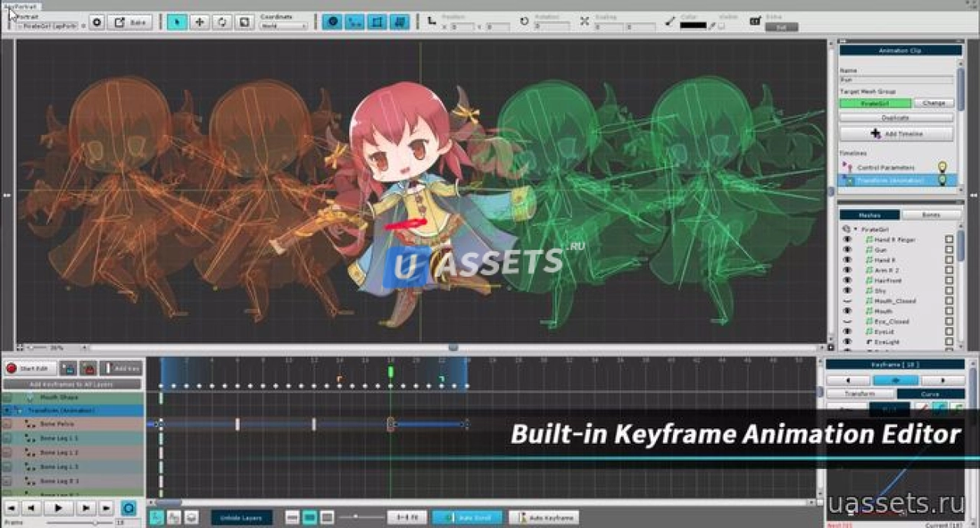
Task: Toggle the Transform (Animation) lightbulb icon
Action: (942, 180)
